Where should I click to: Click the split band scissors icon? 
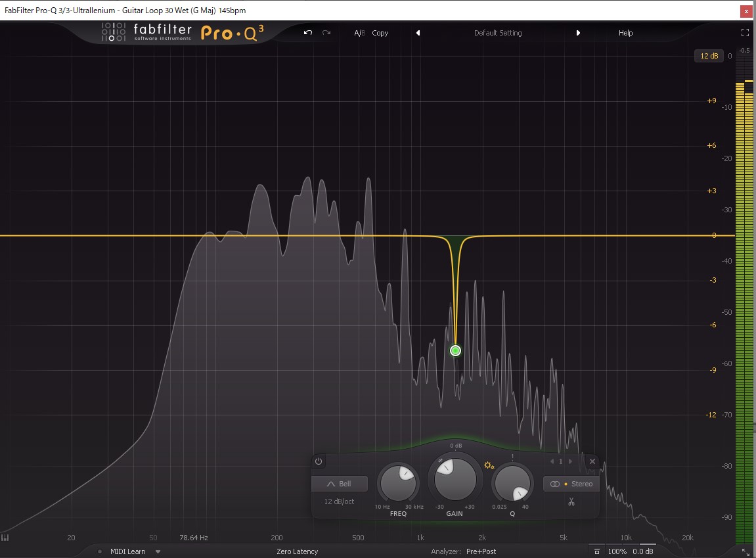coord(571,502)
